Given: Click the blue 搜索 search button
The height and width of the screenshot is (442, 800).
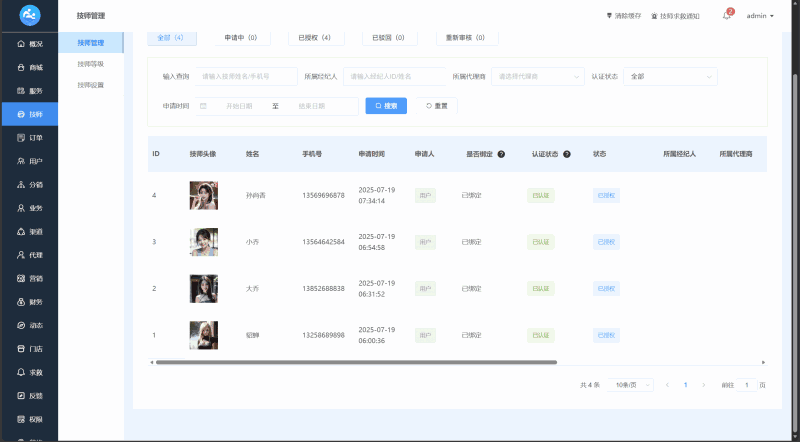Looking at the screenshot, I should tap(386, 106).
